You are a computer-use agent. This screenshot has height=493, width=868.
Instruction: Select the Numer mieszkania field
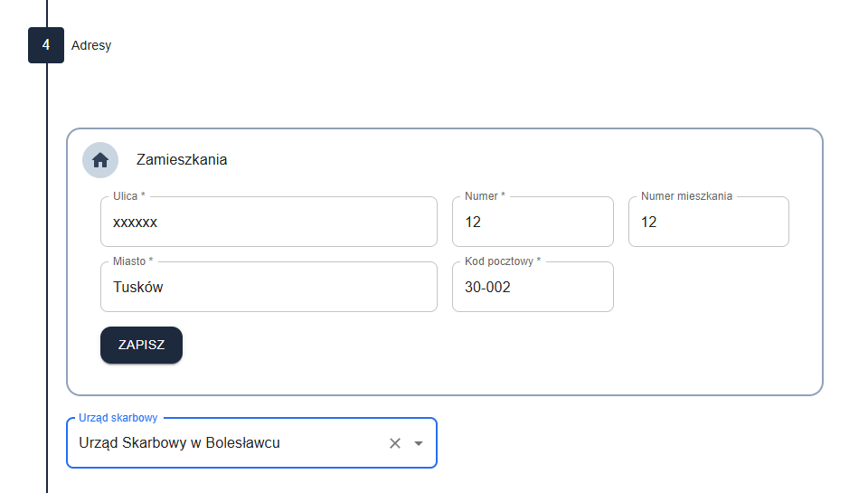tap(708, 222)
